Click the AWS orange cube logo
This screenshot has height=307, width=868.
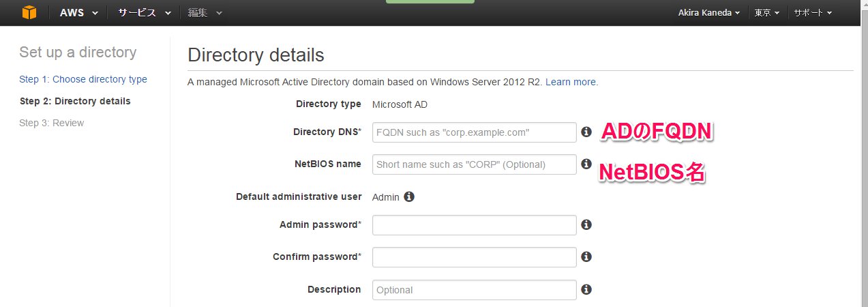[x=29, y=13]
